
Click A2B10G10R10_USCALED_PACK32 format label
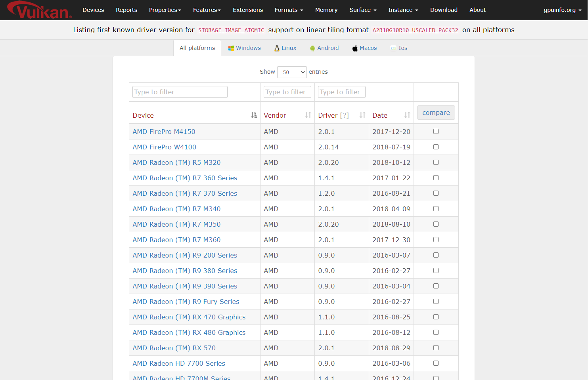click(x=415, y=30)
